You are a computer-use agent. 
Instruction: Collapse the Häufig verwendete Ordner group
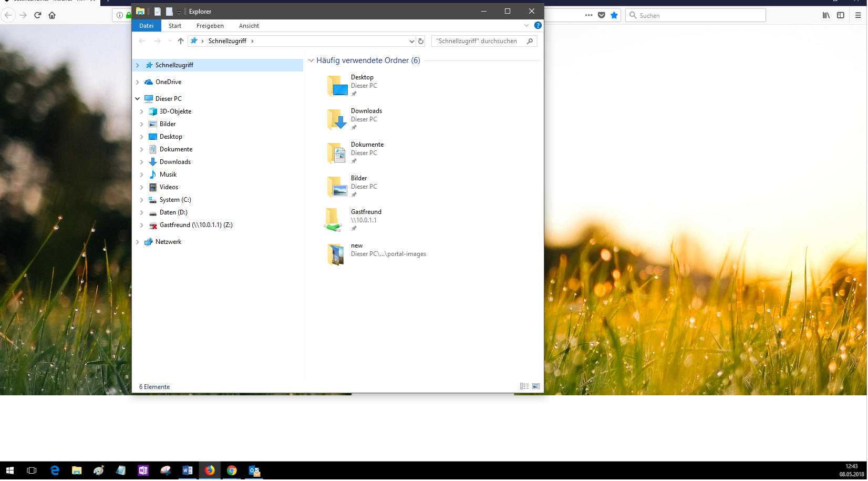[x=311, y=60]
